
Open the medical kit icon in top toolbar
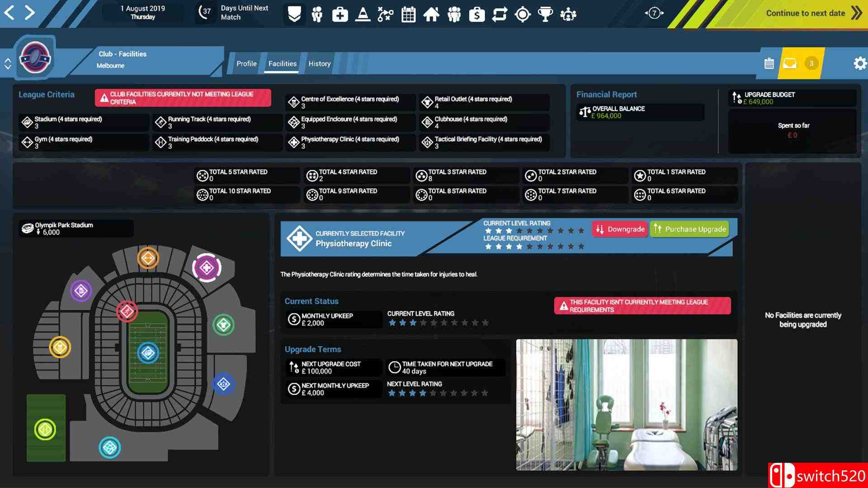pos(340,14)
